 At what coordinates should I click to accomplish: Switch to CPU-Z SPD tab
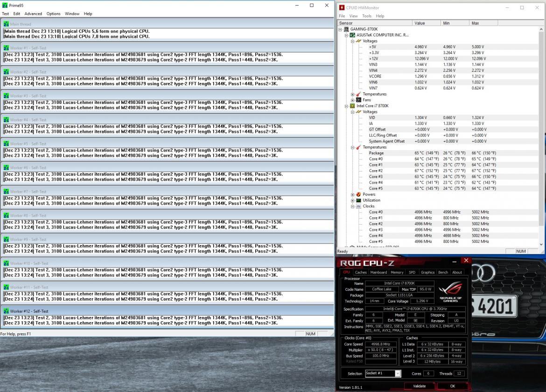pyautogui.click(x=412, y=272)
